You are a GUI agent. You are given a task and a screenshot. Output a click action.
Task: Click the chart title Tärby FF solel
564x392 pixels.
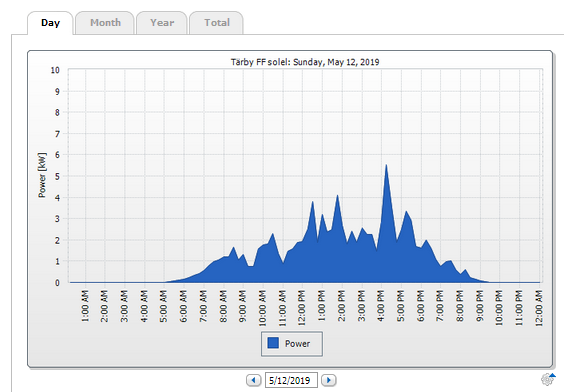point(305,62)
